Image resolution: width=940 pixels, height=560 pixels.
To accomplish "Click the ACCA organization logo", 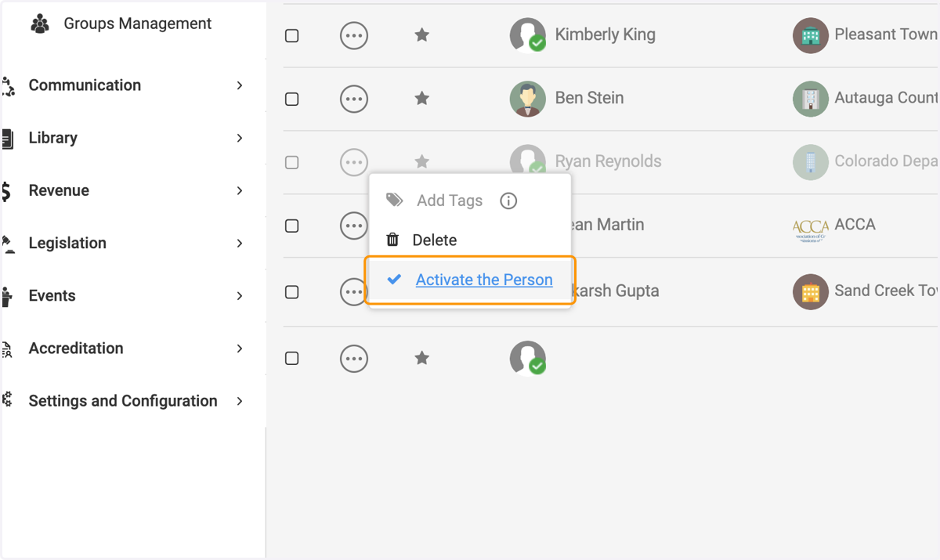I will coord(811,231).
